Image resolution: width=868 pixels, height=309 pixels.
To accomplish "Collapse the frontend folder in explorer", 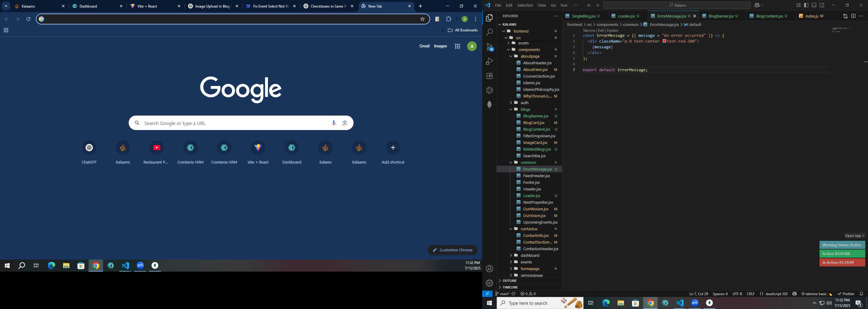I will [x=504, y=31].
